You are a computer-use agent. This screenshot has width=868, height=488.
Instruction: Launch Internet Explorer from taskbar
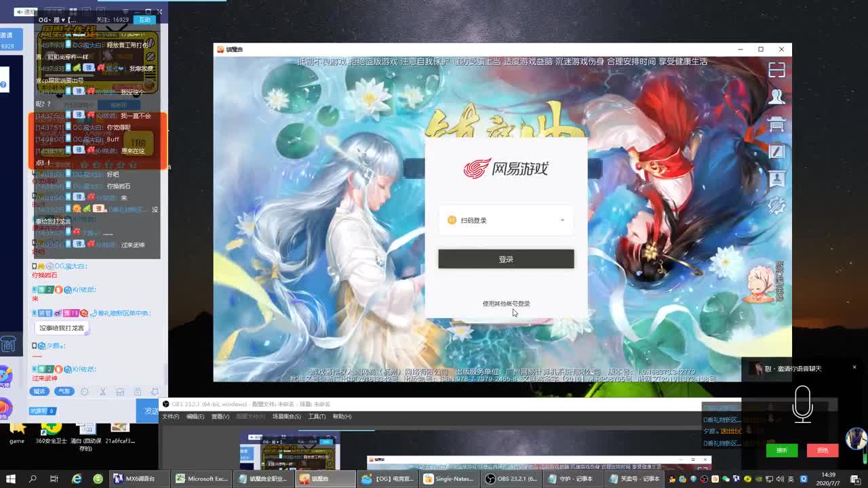(77, 479)
